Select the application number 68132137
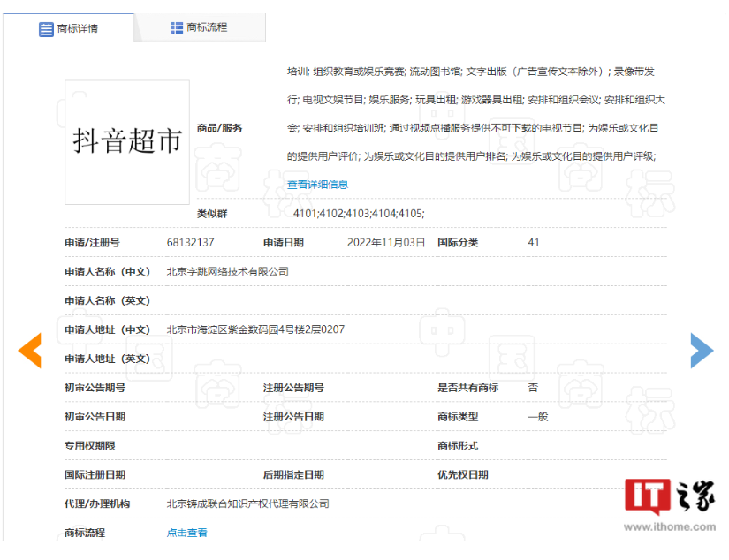The image size is (729, 560). coord(190,243)
